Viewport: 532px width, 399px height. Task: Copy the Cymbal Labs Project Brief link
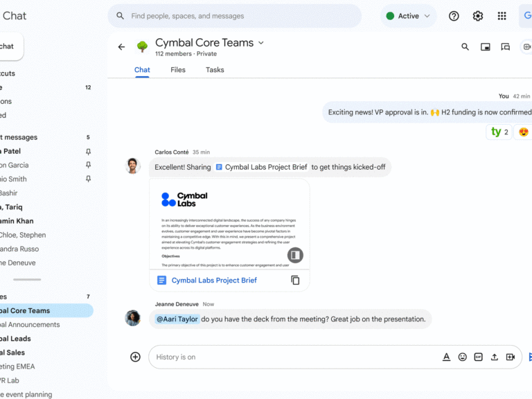(x=295, y=281)
